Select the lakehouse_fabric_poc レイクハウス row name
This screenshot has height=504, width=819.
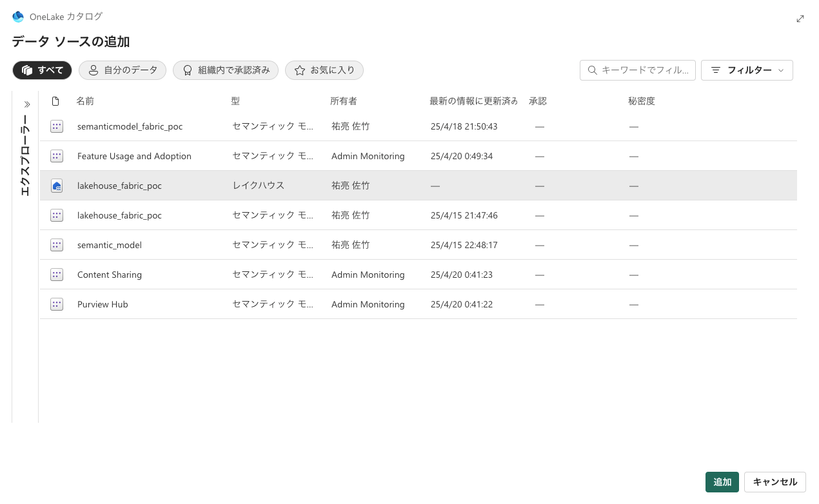[119, 186]
